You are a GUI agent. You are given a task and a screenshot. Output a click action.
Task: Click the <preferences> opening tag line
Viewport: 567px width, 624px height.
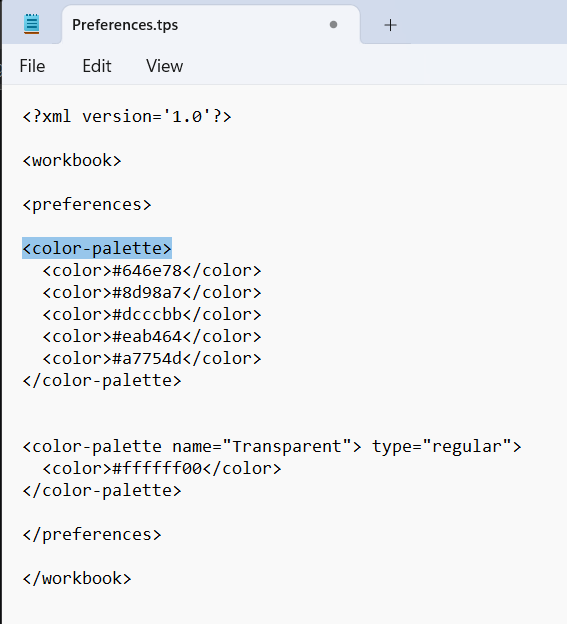tap(87, 205)
